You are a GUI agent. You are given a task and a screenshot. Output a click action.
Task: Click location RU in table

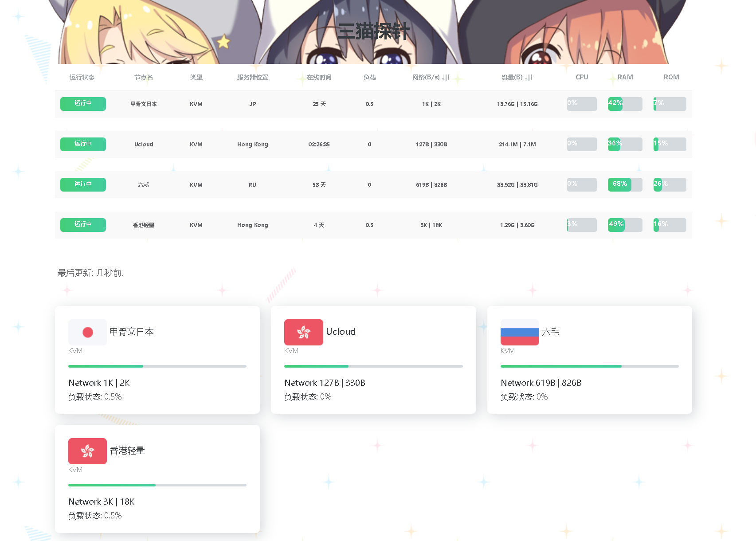coord(252,185)
